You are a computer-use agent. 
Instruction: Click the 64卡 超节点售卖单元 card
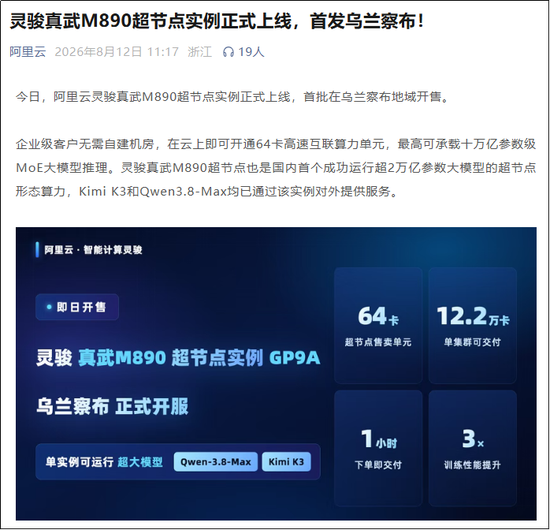378,325
